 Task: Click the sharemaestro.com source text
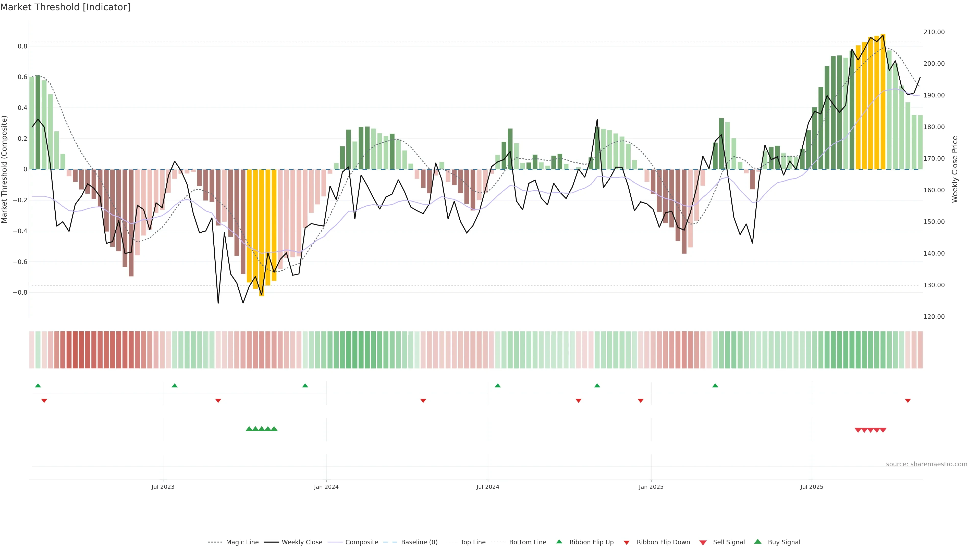(x=926, y=464)
